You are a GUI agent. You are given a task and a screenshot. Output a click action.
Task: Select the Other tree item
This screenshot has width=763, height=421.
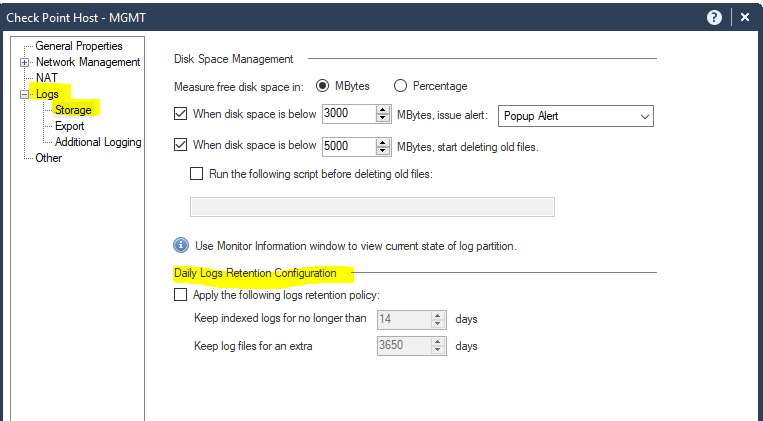(49, 158)
